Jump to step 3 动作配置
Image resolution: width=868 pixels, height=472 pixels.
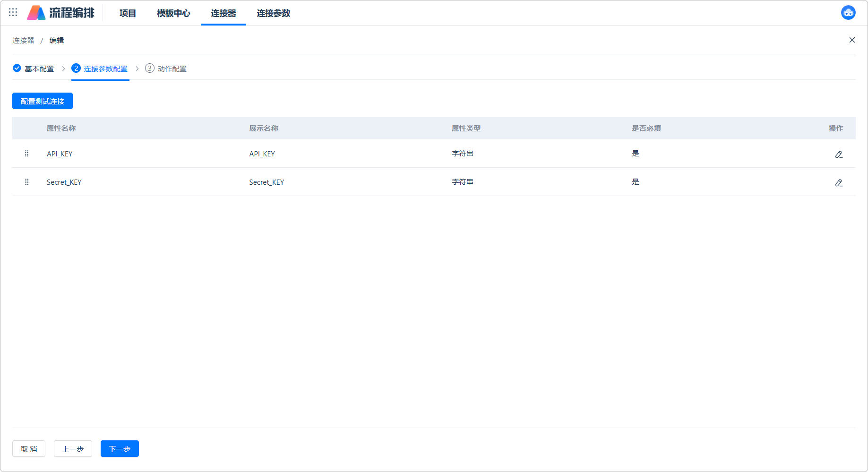[x=166, y=69]
